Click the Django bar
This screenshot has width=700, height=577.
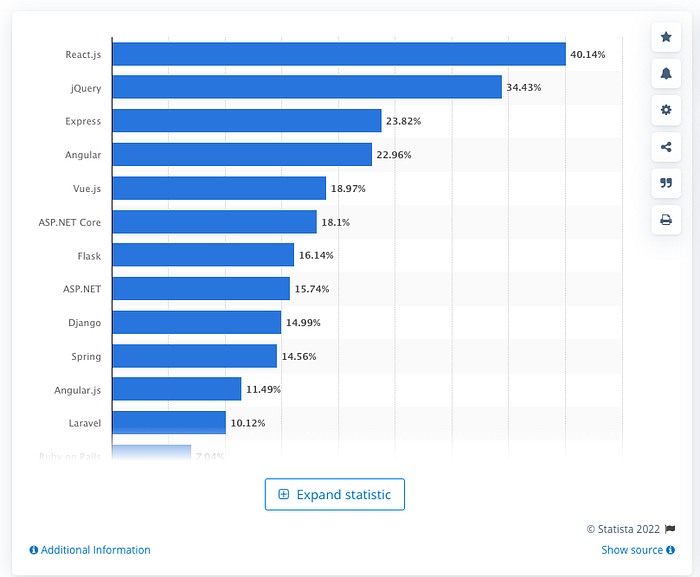(197, 322)
